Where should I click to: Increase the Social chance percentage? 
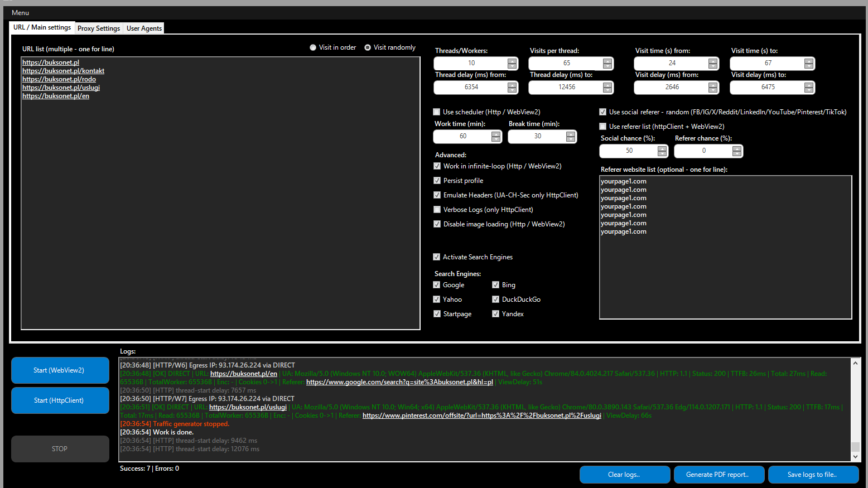pyautogui.click(x=662, y=148)
